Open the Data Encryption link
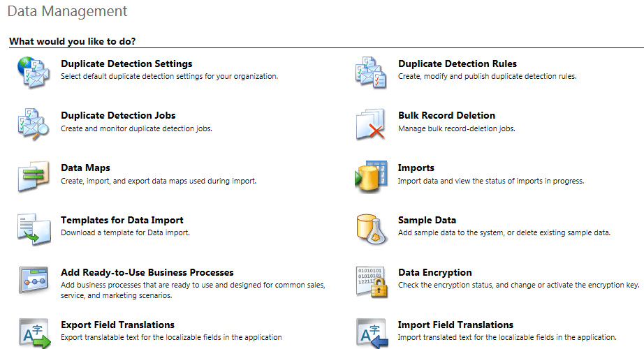This screenshot has height=349, width=644. coord(434,272)
